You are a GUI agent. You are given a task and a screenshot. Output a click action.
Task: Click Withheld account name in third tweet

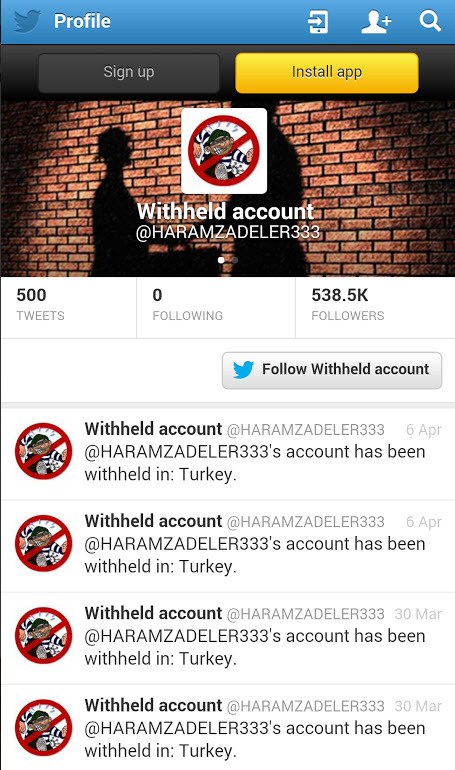[153, 613]
